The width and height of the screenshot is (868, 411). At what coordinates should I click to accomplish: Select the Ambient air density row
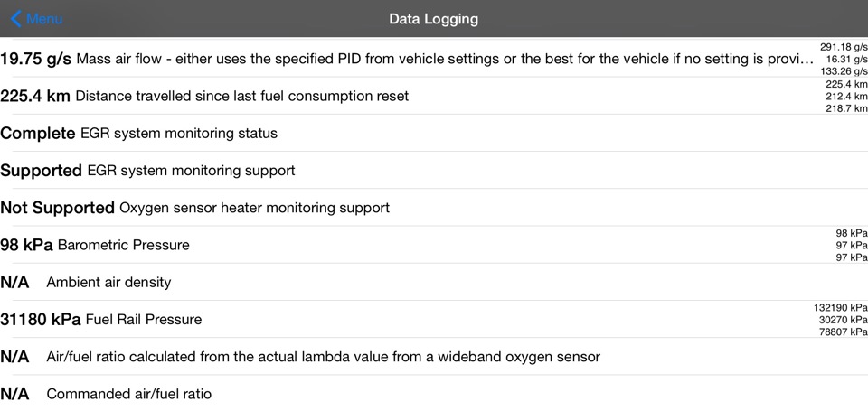[108, 283]
